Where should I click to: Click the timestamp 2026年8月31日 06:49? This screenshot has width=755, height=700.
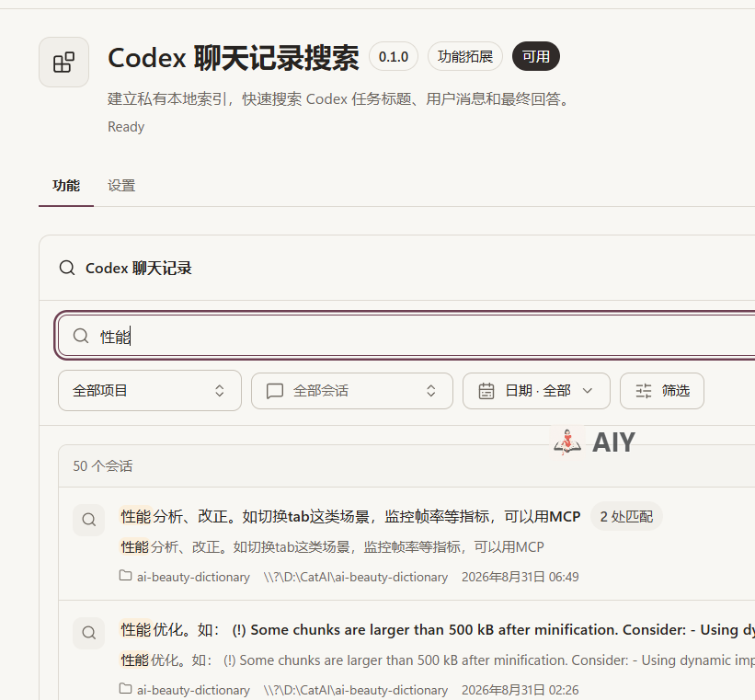(x=520, y=577)
